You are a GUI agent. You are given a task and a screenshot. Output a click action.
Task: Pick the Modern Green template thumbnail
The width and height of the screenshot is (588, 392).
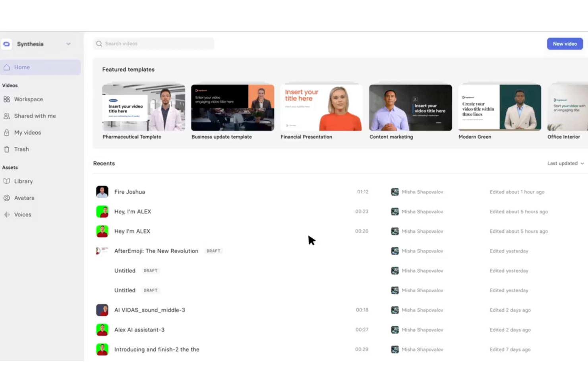(x=499, y=108)
